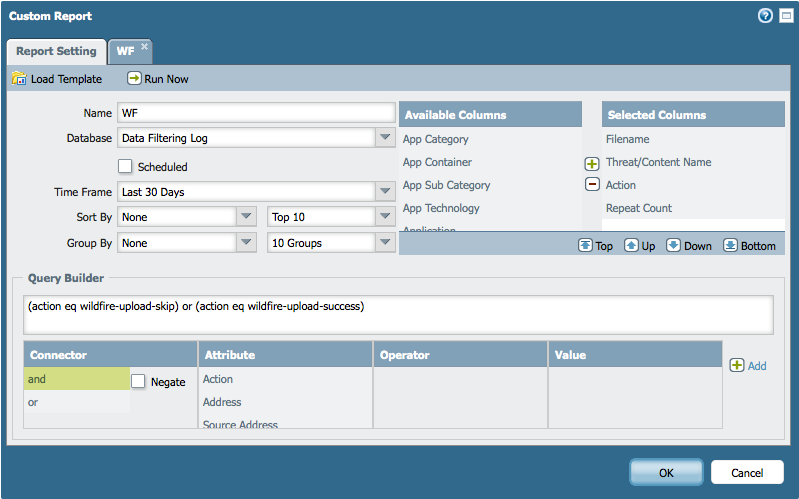Select Threat/Content Name in Selected Columns
Image resolution: width=799 pixels, height=499 pixels.
point(658,162)
